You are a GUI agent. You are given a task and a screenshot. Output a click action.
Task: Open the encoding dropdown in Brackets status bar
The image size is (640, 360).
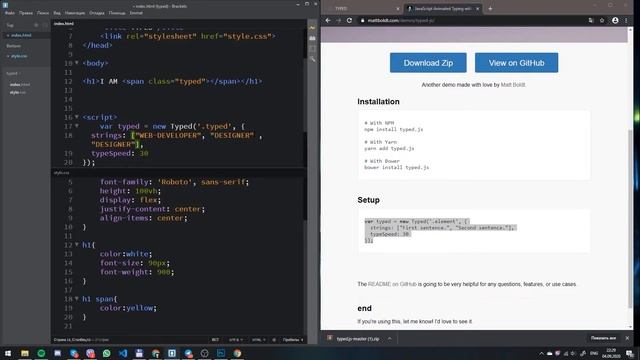[236, 340]
